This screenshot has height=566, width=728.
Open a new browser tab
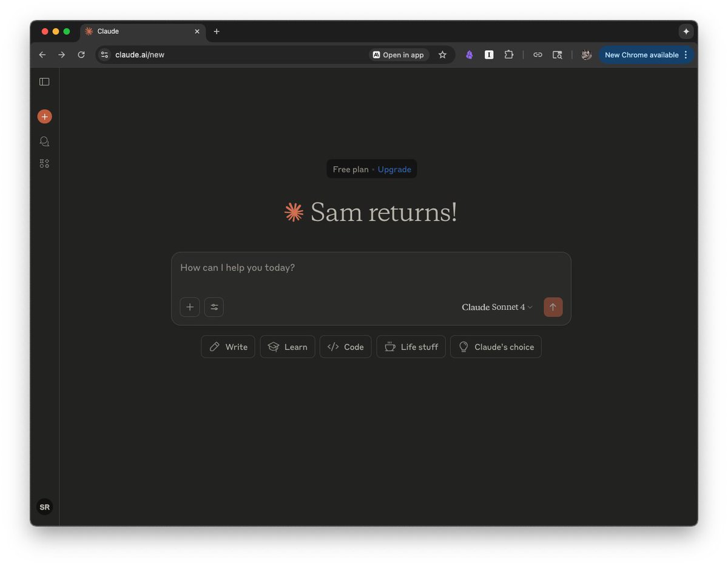click(x=217, y=32)
